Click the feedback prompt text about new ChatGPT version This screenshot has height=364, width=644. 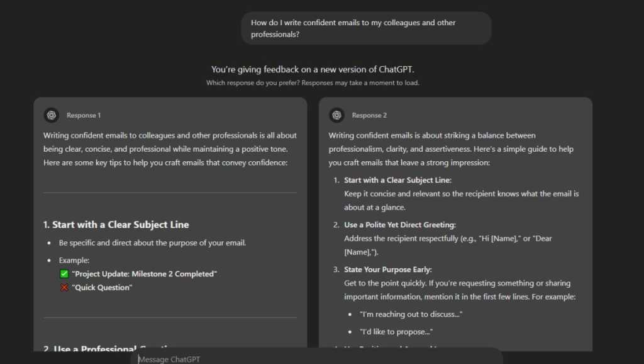(x=322, y=69)
